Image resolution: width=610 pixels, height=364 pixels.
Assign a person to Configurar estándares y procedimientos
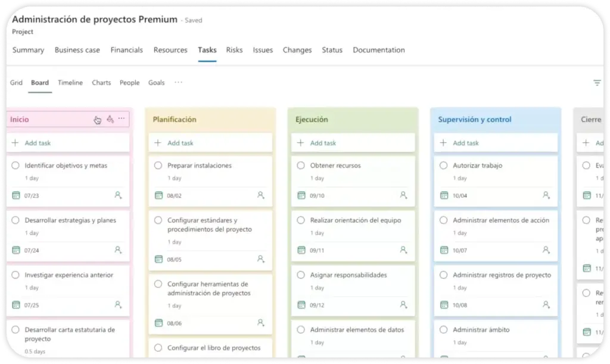click(261, 259)
